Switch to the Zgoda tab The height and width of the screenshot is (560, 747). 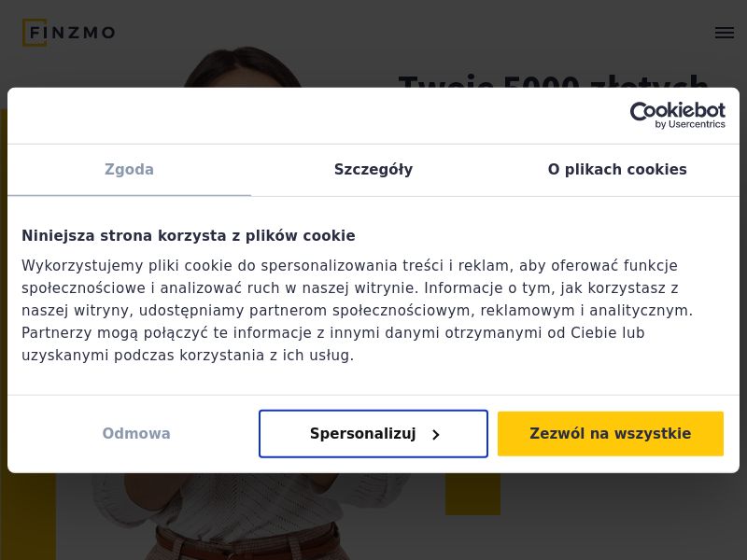click(129, 170)
